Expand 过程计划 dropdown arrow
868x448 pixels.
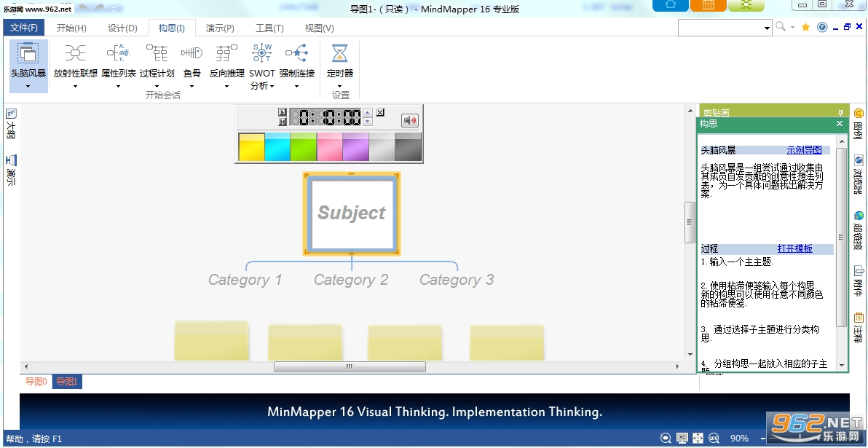pyautogui.click(x=157, y=86)
